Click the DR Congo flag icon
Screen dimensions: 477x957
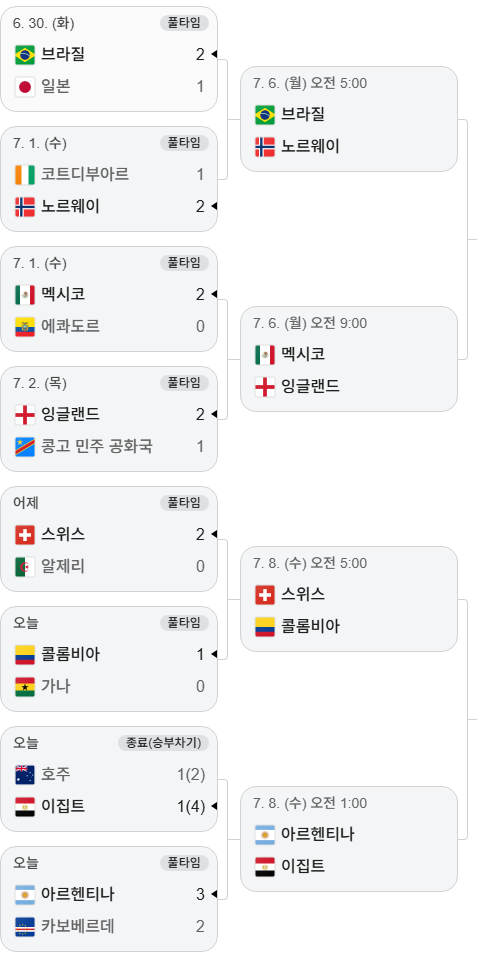(x=25, y=447)
